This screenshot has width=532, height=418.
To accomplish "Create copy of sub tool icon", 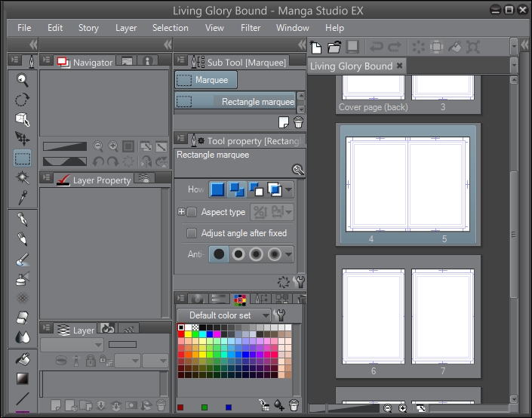I will 283,122.
